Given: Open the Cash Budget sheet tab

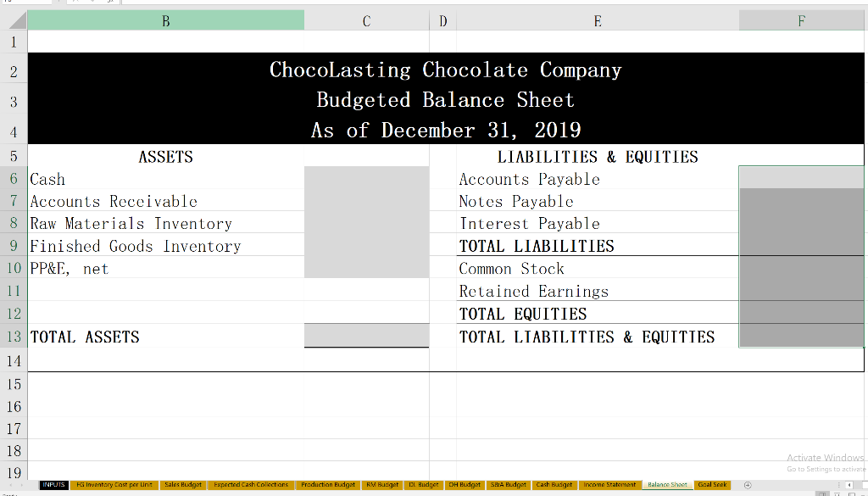Looking at the screenshot, I should click(554, 485).
